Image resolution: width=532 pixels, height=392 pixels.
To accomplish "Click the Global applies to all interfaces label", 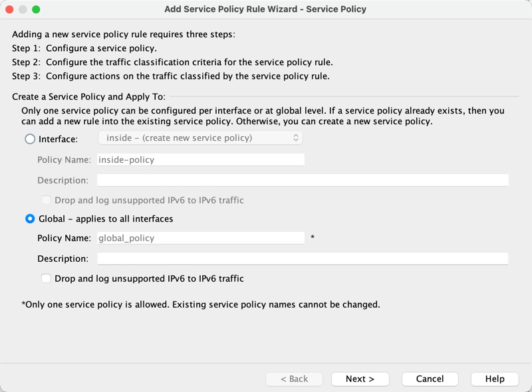I will [x=106, y=219].
